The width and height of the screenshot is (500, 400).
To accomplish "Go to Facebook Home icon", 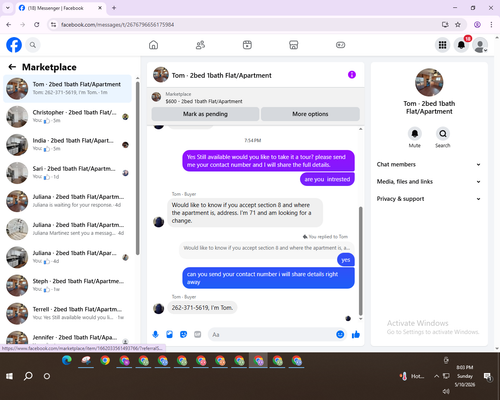I will 153,45.
